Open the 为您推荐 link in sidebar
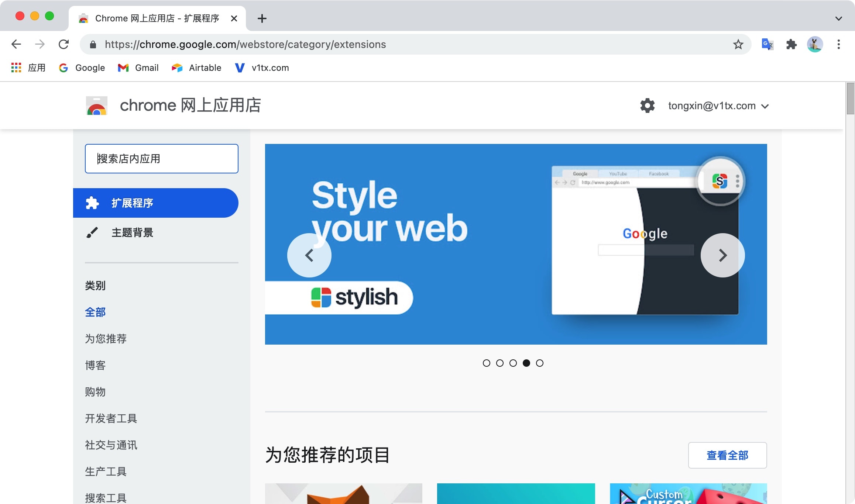This screenshot has width=855, height=504. tap(106, 339)
